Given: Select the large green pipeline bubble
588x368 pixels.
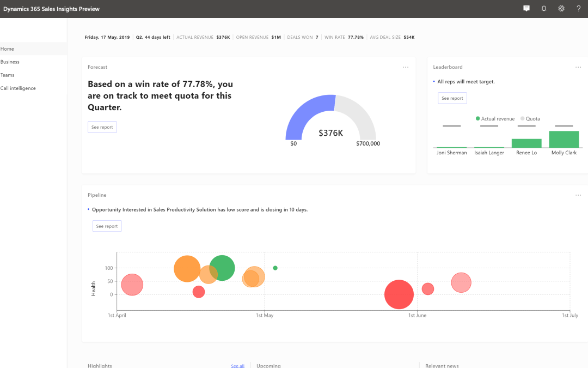Looking at the screenshot, I should click(x=223, y=267).
